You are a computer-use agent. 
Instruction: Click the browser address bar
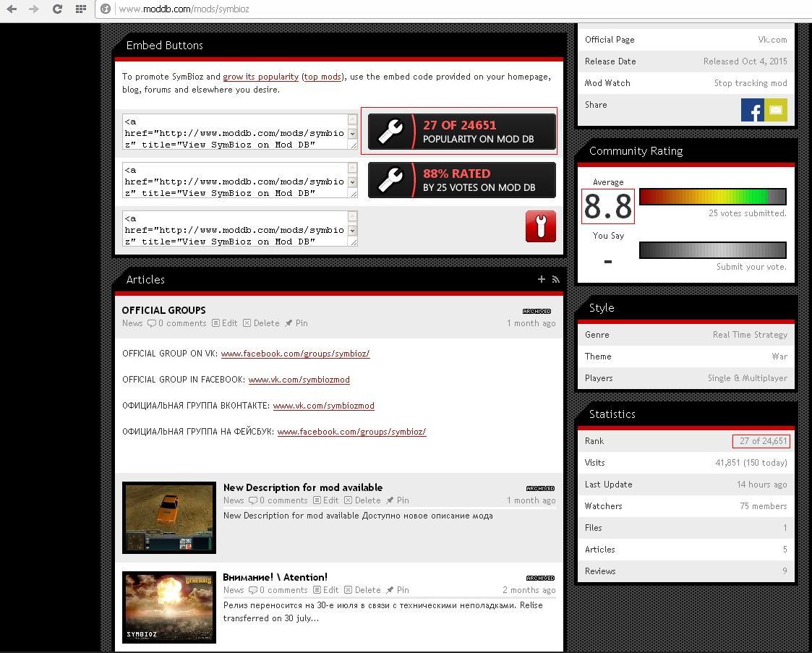[x=434, y=9]
